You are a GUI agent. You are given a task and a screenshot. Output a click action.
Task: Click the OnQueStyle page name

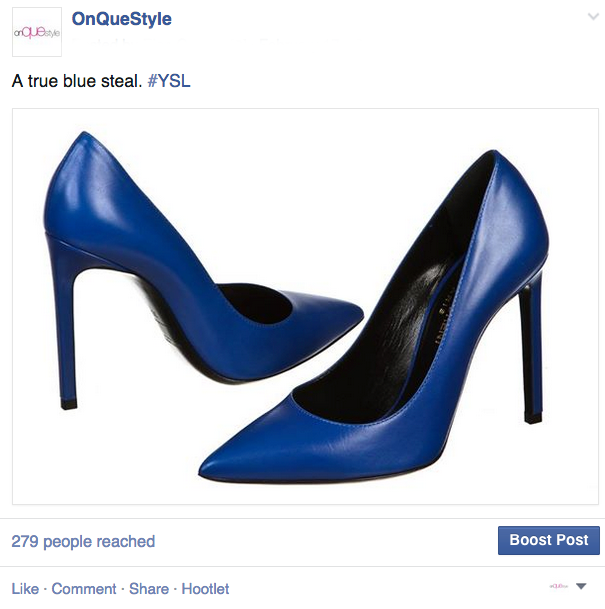[122, 19]
